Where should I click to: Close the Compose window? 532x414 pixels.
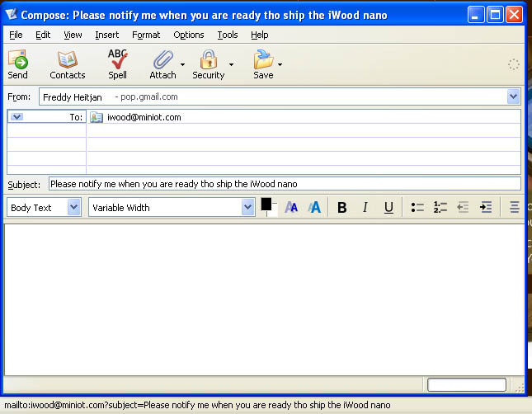point(515,15)
